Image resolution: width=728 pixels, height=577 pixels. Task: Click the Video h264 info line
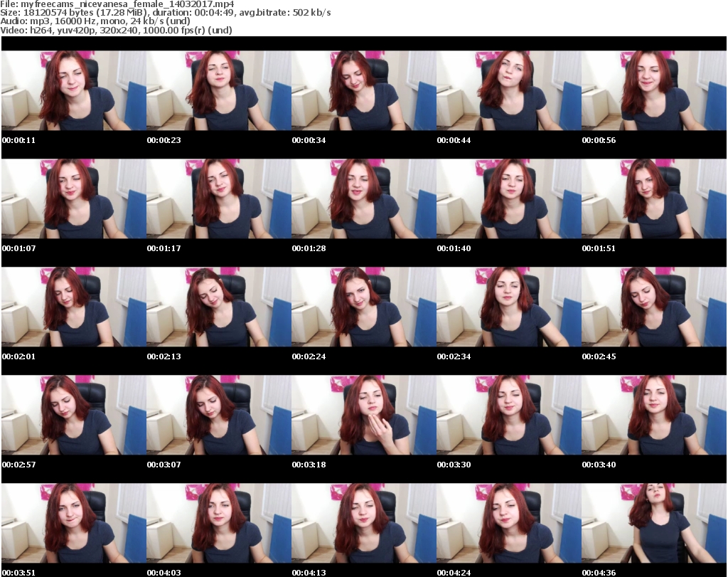click(x=116, y=30)
